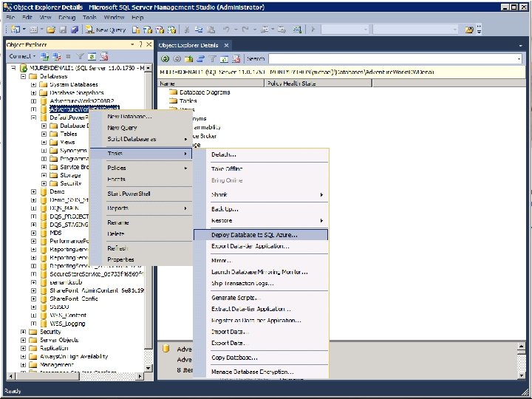
Task: Select the SSISDB database in tree
Action: click(59, 307)
